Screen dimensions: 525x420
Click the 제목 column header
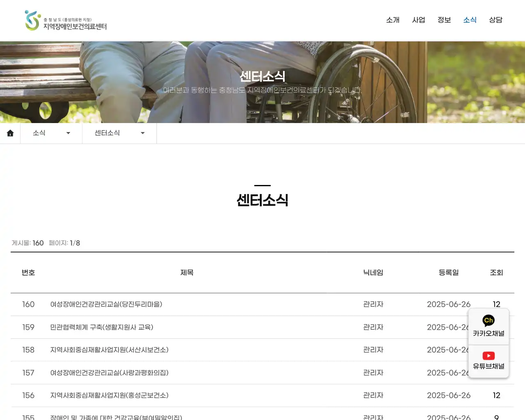point(187,272)
